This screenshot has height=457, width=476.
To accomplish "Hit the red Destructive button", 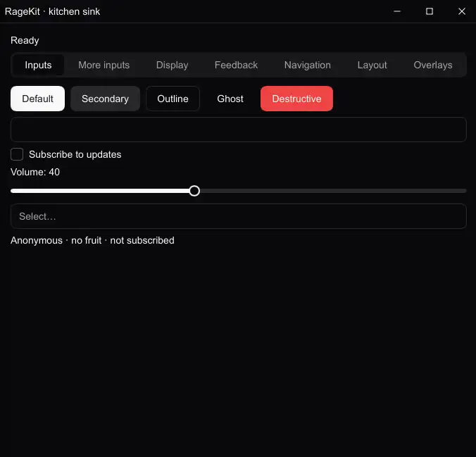I will click(296, 99).
